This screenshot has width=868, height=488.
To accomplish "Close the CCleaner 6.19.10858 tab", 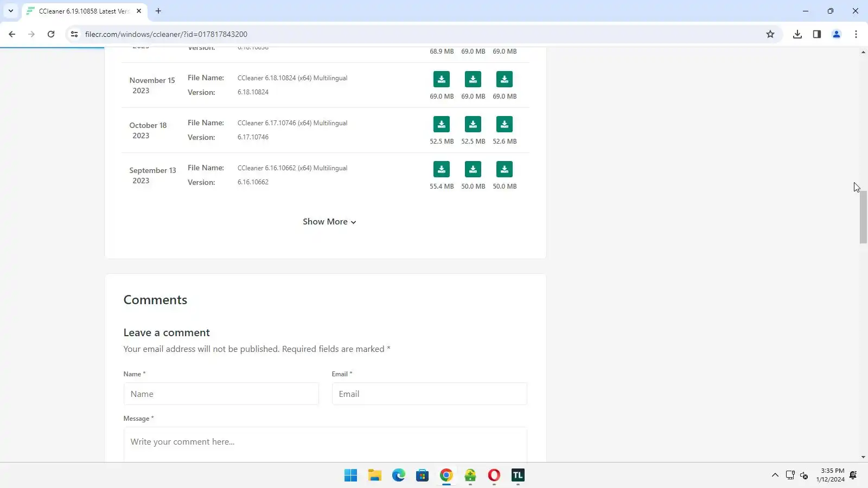I will click(x=139, y=11).
